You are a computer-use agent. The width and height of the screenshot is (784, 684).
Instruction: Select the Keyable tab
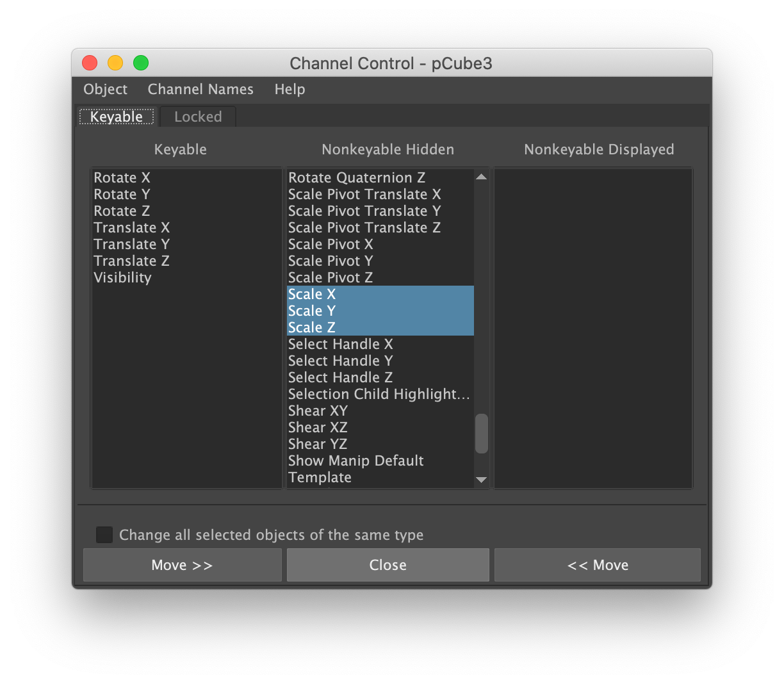[x=117, y=117]
